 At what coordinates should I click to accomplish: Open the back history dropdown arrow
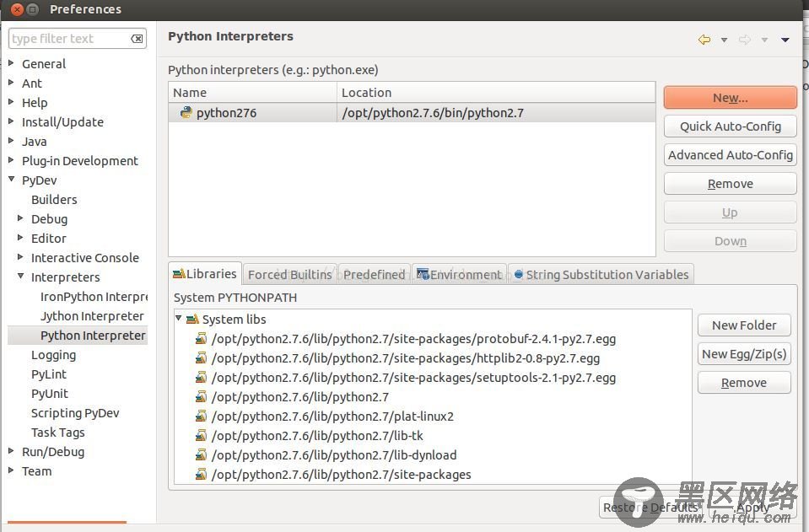(724, 40)
